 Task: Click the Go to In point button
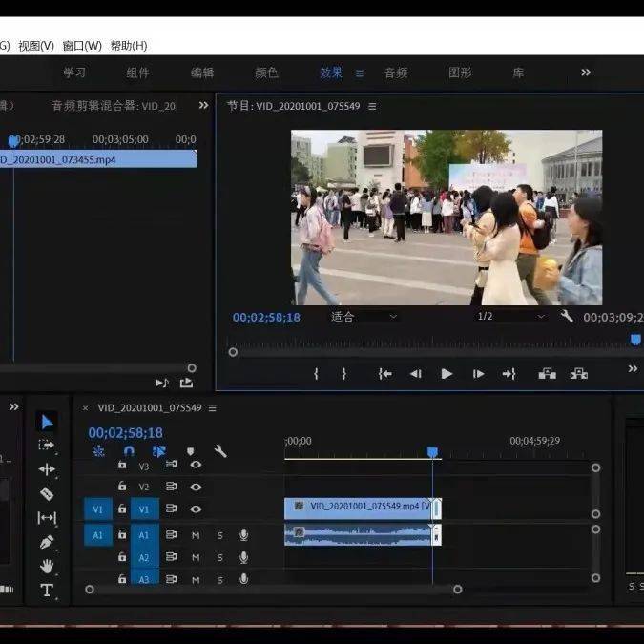point(384,374)
